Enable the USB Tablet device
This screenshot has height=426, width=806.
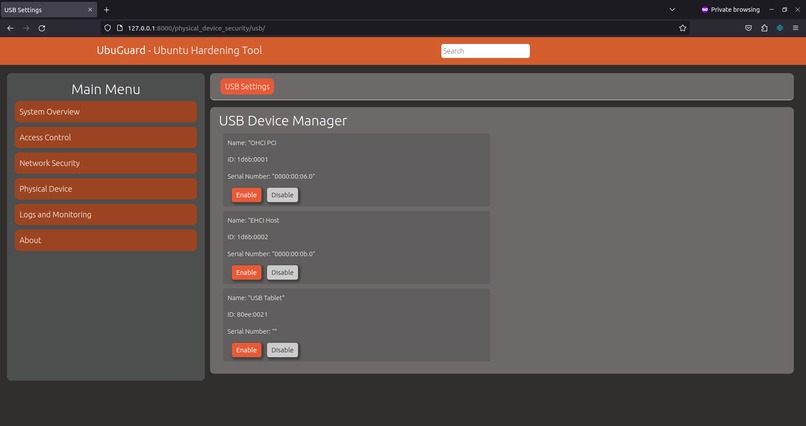(246, 350)
